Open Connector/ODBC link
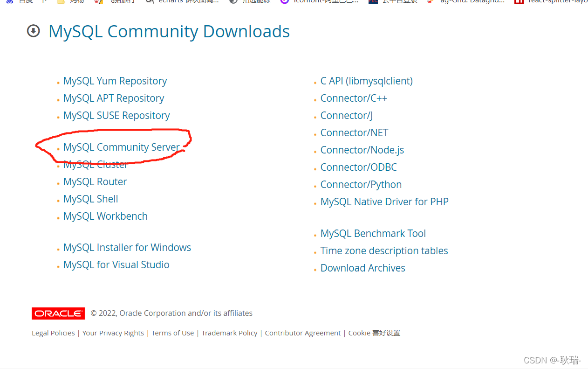This screenshot has width=588, height=369. tap(359, 167)
